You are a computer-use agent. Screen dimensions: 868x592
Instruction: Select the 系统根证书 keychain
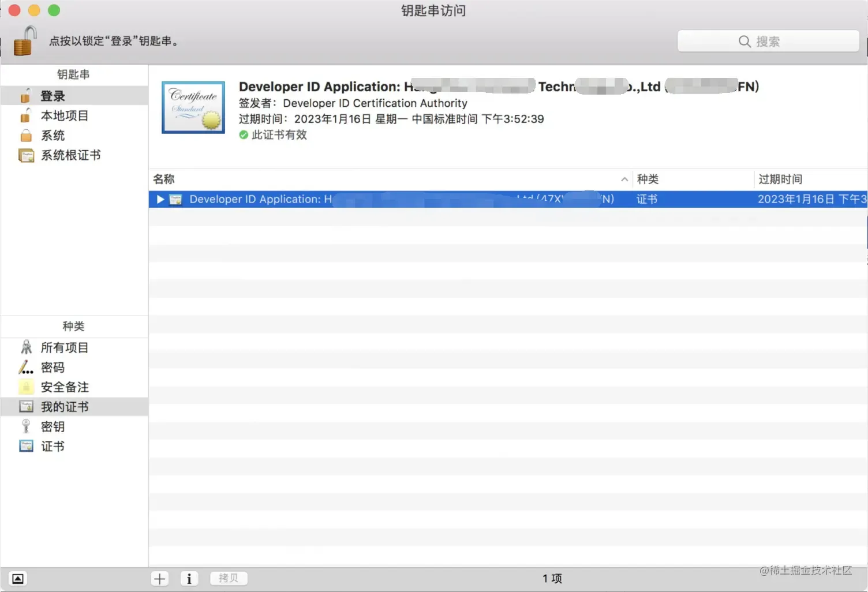(74, 155)
